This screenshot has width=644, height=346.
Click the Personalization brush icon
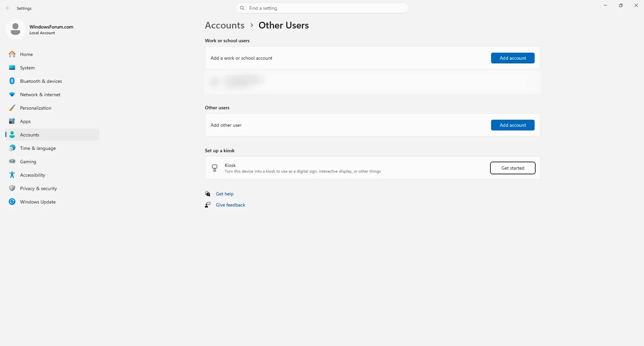pyautogui.click(x=12, y=108)
